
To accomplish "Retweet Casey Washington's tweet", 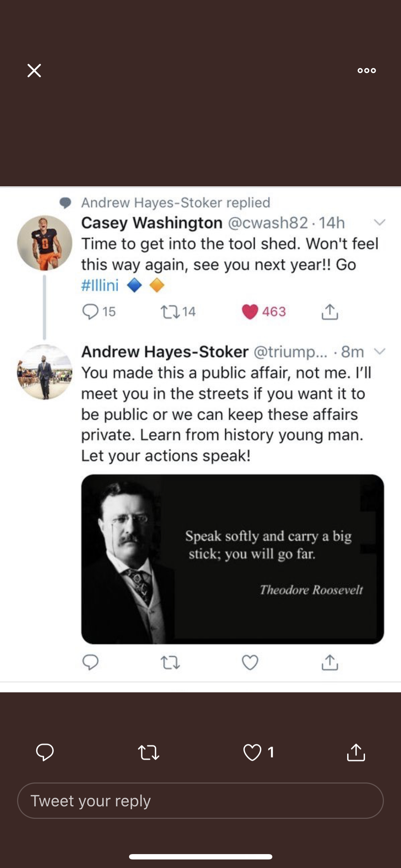I will (x=170, y=312).
